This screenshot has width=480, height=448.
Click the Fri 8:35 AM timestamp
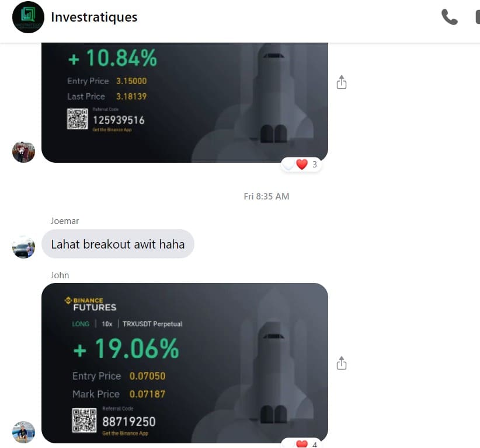point(266,197)
